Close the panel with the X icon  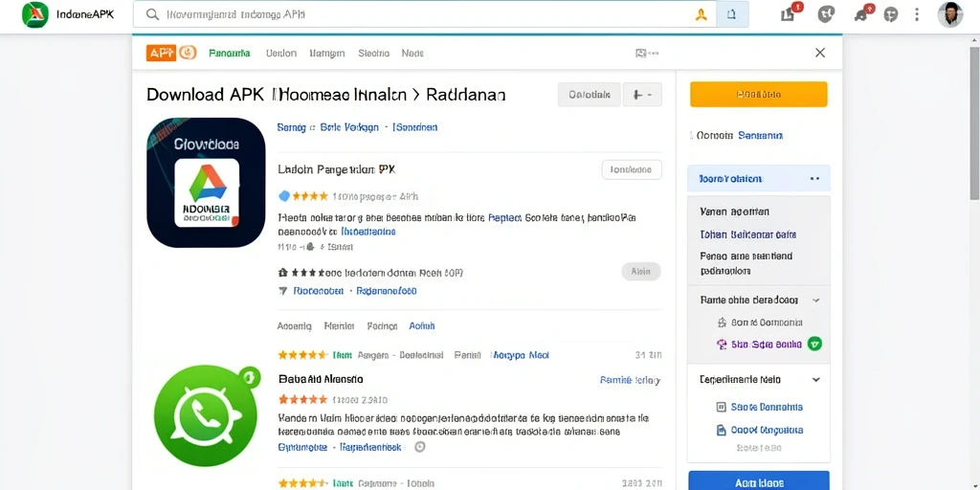[820, 54]
